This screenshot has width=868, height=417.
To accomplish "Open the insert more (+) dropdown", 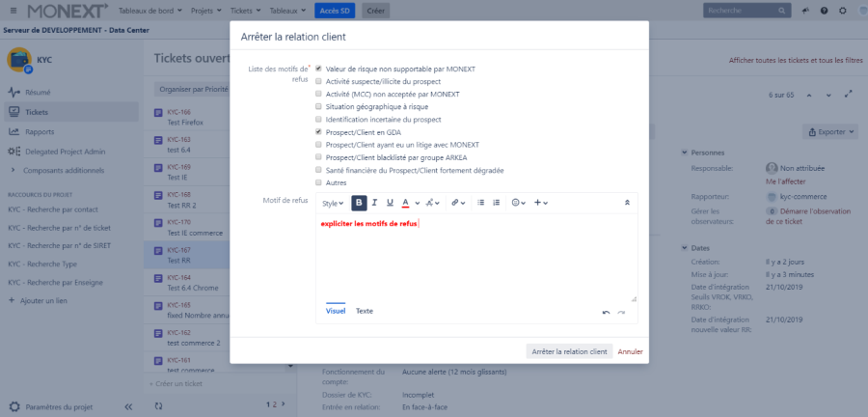I will click(540, 203).
